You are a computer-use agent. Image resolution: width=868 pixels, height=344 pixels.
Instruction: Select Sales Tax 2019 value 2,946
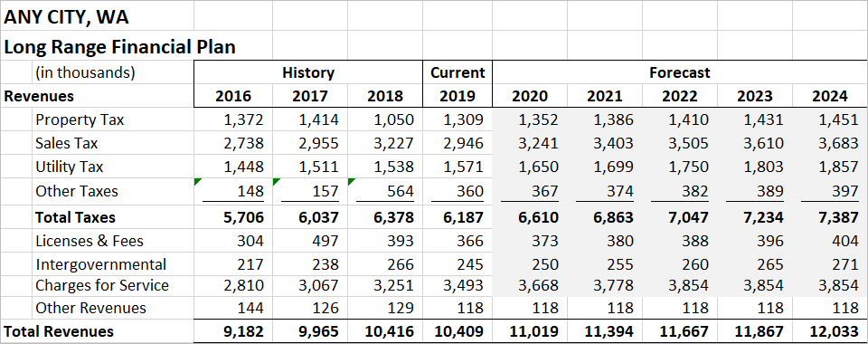click(x=463, y=143)
